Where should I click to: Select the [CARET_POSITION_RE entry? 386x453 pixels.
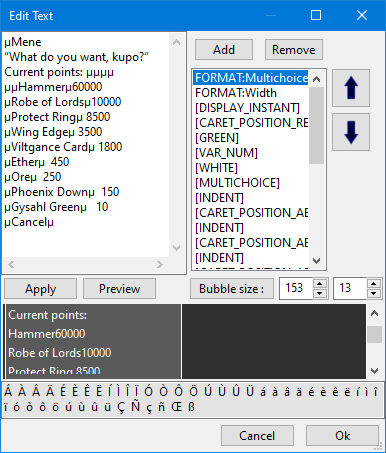[251, 123]
